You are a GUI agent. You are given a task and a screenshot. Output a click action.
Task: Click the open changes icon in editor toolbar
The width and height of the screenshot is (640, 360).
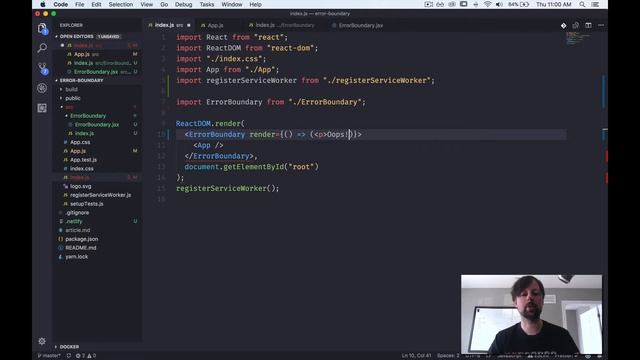coord(576,25)
